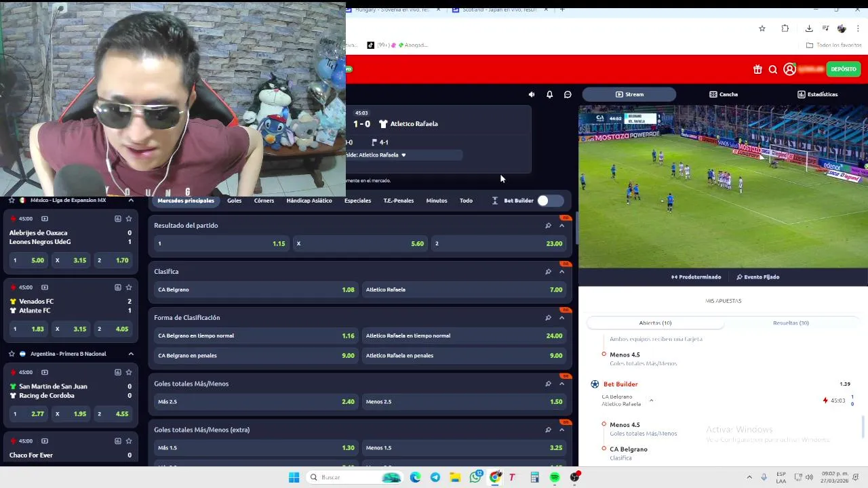Screen dimensions: 868x488
Task: Select draw X at 5.60 odds
Action: [x=360, y=243]
